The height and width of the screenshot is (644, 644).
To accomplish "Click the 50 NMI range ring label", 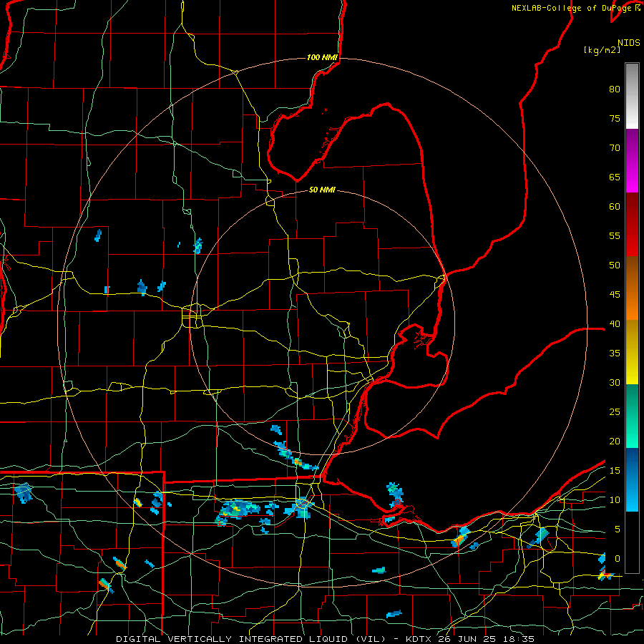I will (323, 190).
